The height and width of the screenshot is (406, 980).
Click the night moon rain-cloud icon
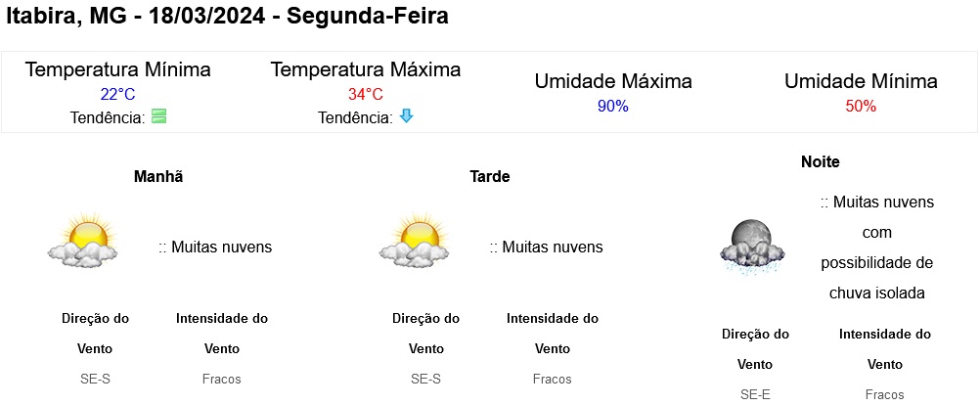click(x=752, y=248)
